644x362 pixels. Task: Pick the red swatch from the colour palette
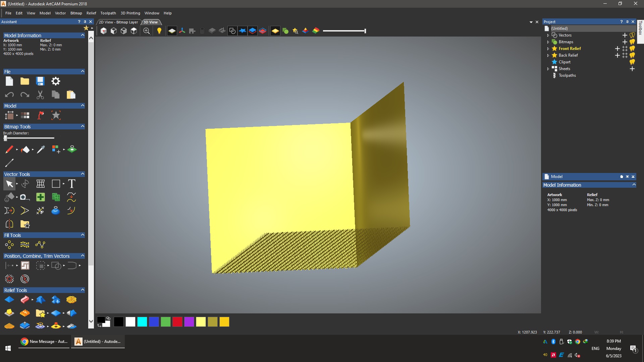tap(177, 322)
